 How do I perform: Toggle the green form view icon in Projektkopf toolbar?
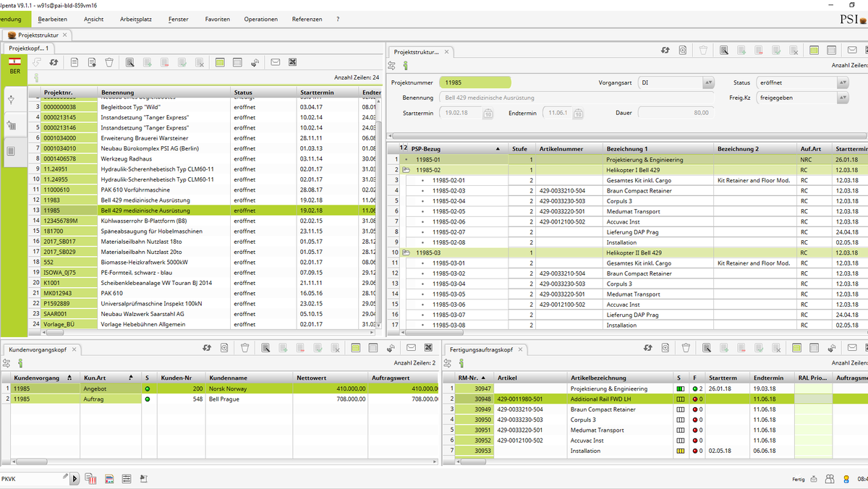[x=220, y=62]
